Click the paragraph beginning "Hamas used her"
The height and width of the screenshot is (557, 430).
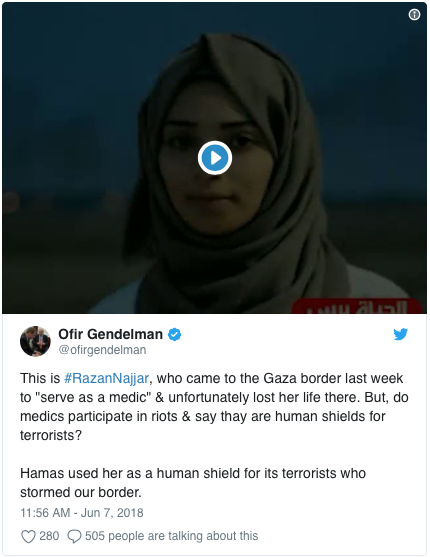tap(193, 483)
